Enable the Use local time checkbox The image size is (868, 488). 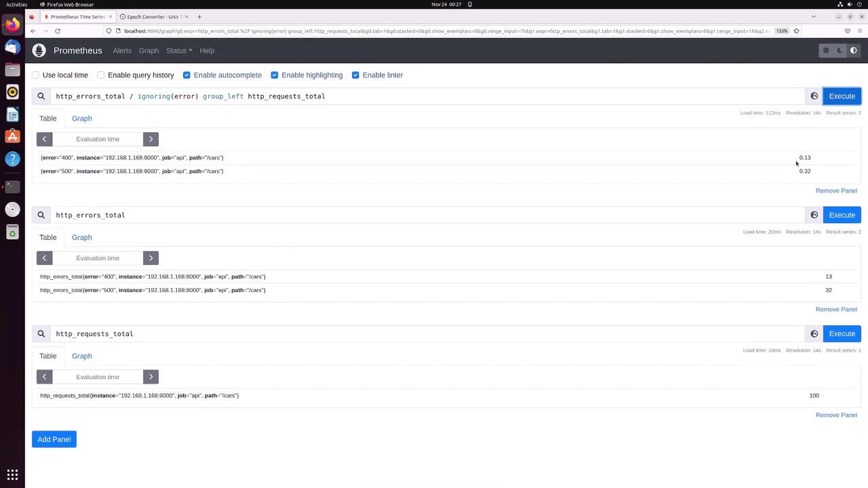tap(36, 75)
